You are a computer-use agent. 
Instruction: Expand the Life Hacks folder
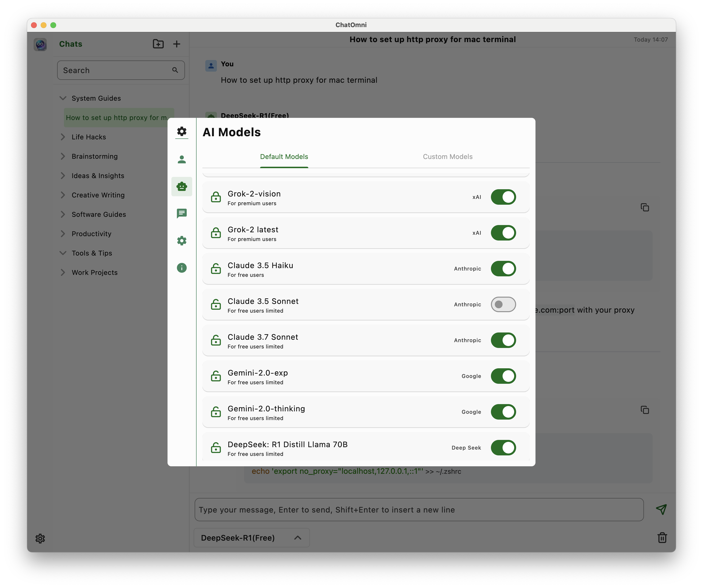coord(88,137)
